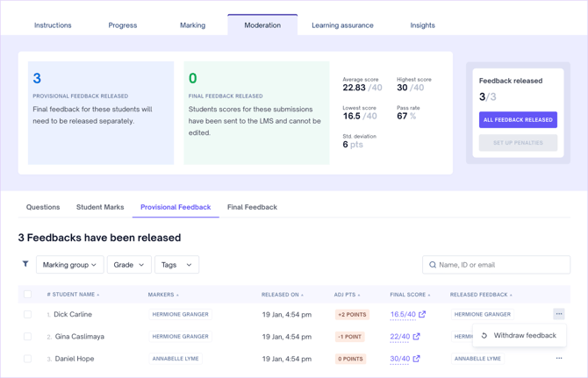The height and width of the screenshot is (378, 588).
Task: Open external link icon beside score 30/40
Action: coord(417,359)
